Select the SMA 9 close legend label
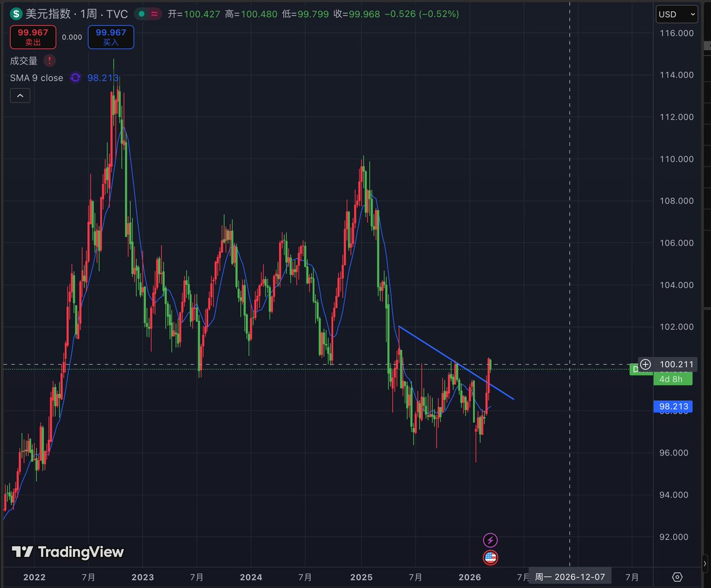The height and width of the screenshot is (588, 711). point(37,78)
